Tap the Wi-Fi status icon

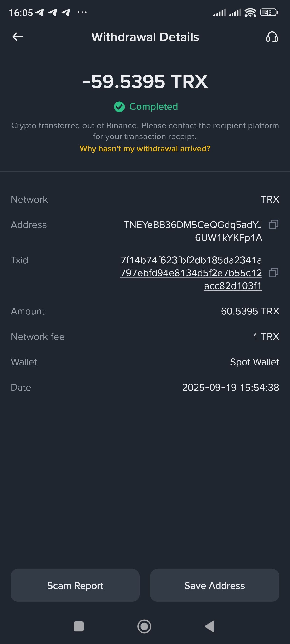[250, 13]
